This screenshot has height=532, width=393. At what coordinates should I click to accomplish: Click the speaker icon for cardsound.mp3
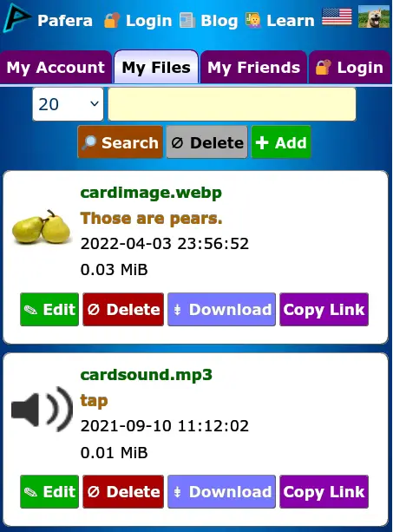pyautogui.click(x=42, y=409)
